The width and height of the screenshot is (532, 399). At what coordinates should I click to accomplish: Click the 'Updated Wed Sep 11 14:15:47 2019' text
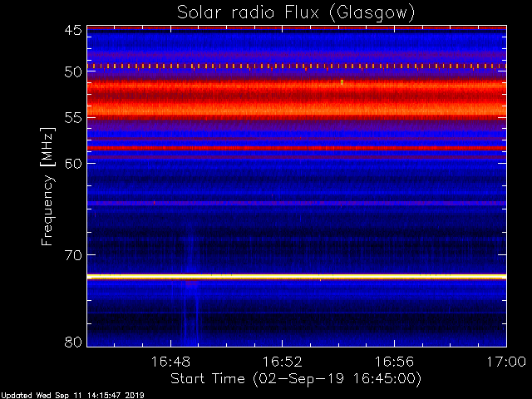[72, 396]
